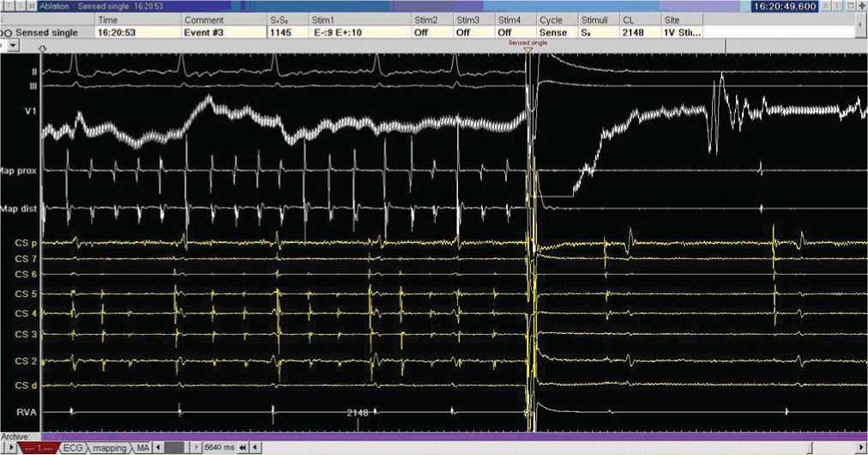Click the rewind double-arrow icon beside 5640 ms

[x=243, y=448]
